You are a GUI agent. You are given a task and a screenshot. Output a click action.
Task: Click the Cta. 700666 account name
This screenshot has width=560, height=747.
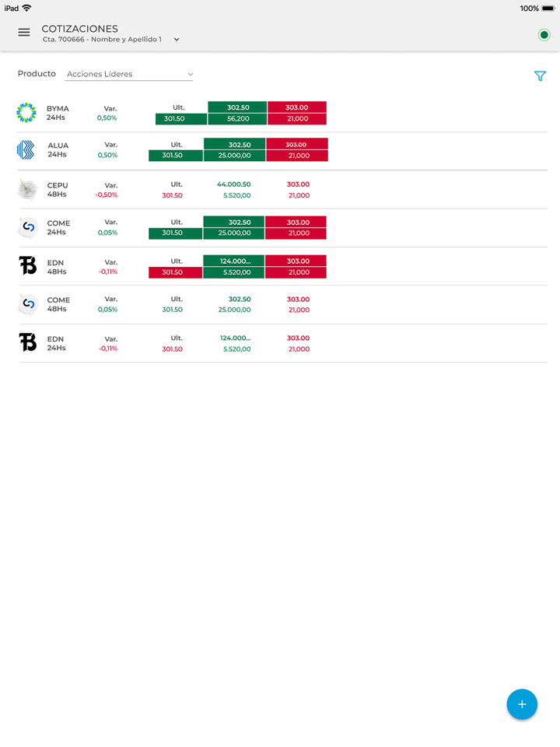102,39
